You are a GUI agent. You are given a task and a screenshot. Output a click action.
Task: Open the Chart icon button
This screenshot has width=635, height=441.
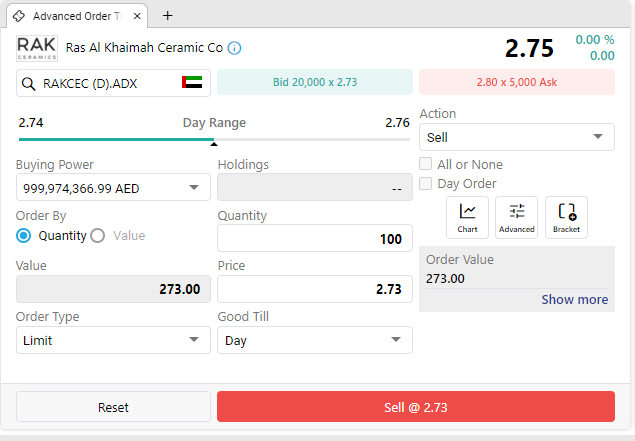click(467, 217)
